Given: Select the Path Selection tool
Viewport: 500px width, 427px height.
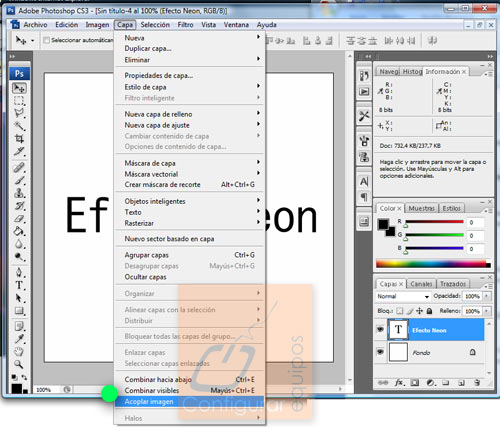Looking at the screenshot, I should click(19, 298).
